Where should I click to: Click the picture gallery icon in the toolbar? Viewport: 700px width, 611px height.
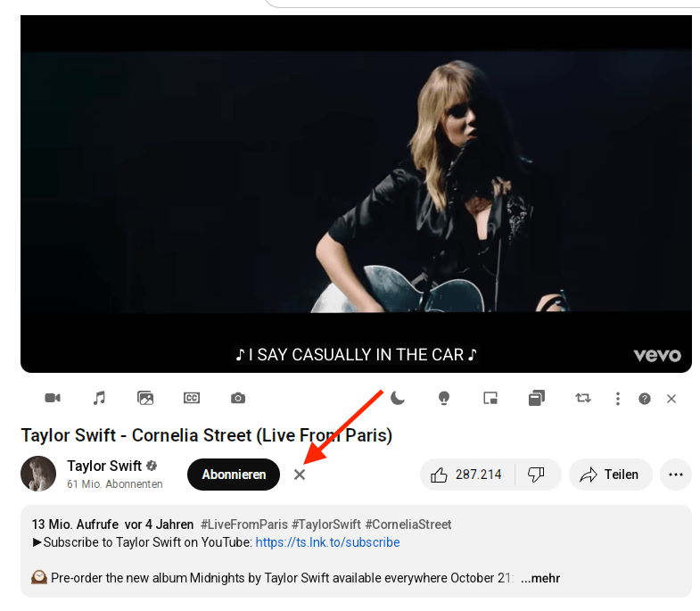tap(145, 398)
